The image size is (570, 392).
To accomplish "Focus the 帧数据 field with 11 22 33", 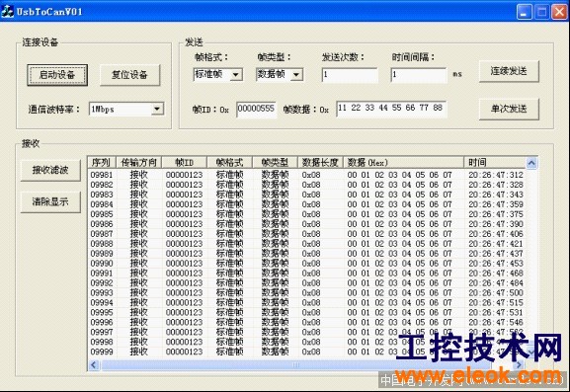I will 391,109.
